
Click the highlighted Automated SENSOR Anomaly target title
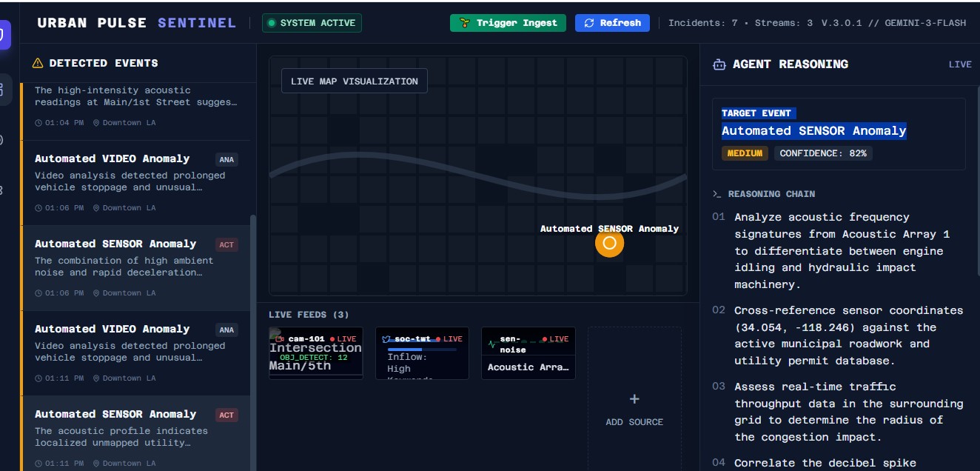tap(813, 131)
